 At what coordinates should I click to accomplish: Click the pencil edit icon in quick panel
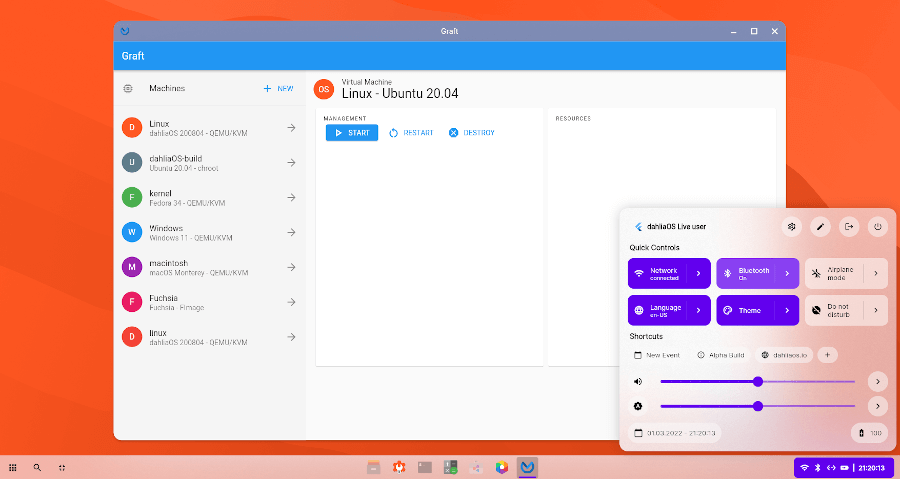820,227
